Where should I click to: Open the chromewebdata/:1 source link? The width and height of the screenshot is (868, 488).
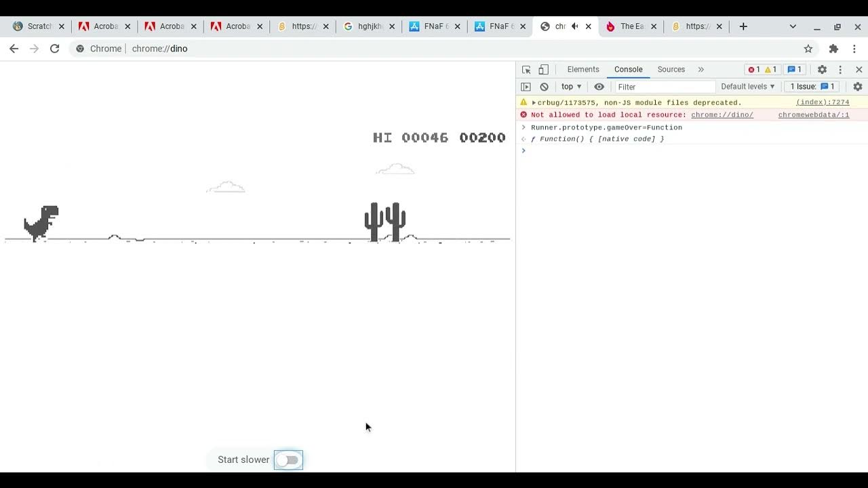814,115
